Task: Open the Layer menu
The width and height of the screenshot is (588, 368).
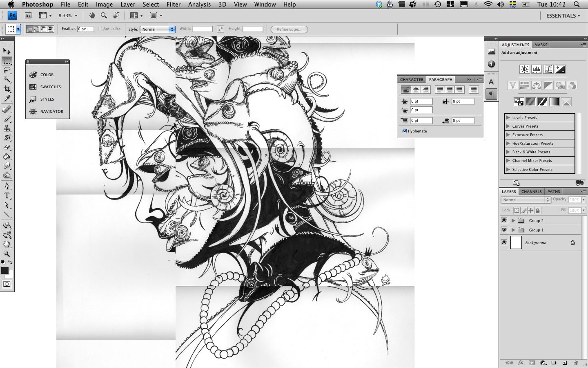Action: (128, 4)
